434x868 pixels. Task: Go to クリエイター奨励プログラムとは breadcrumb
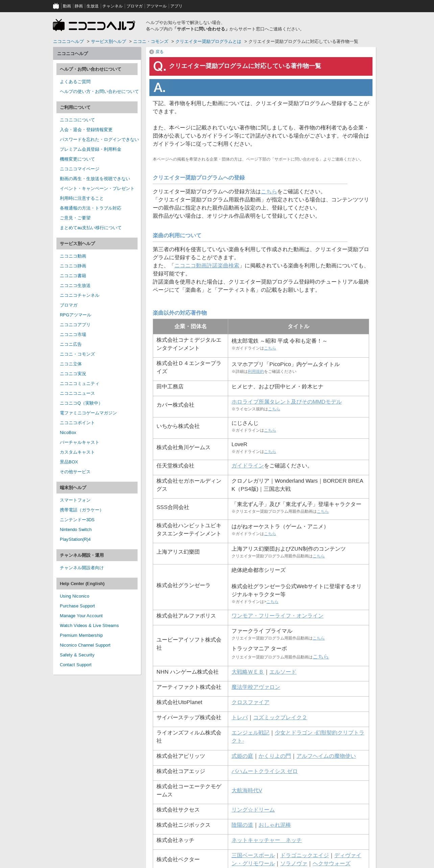(x=208, y=42)
